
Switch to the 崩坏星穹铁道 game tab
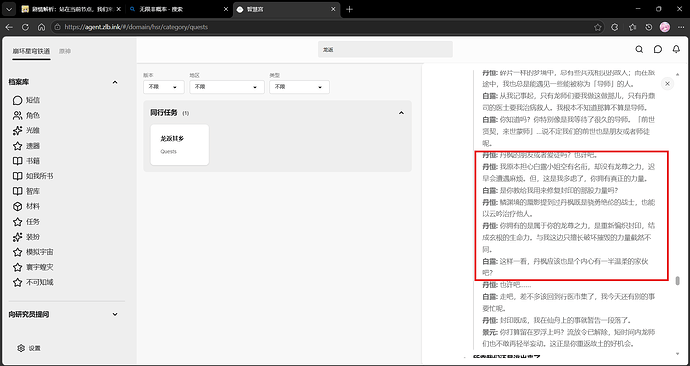pyautogui.click(x=31, y=51)
